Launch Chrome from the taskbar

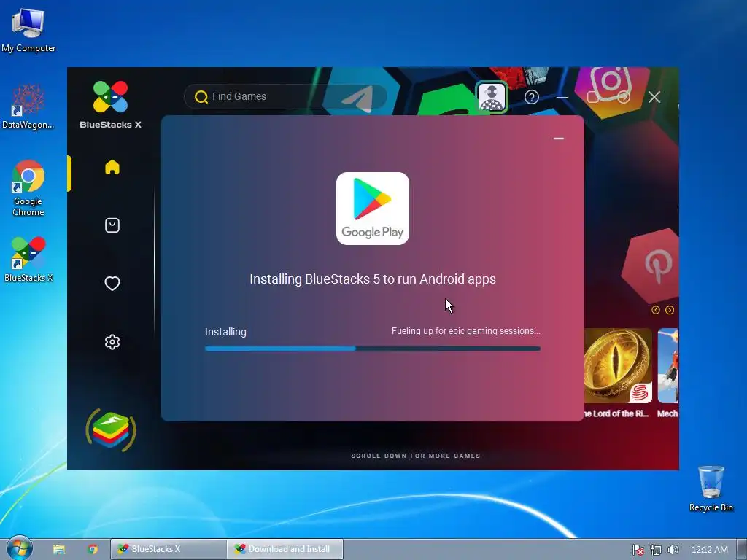pyautogui.click(x=93, y=550)
